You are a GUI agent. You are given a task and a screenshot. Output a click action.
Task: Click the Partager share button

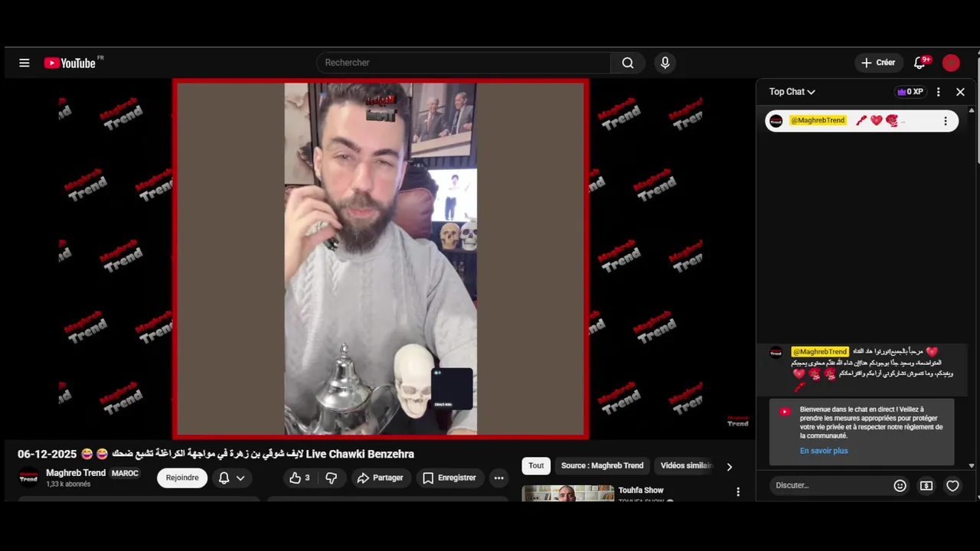point(381,478)
